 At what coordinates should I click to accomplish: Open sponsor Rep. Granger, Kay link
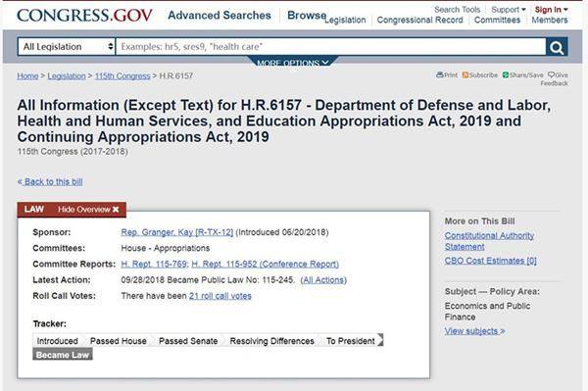pos(177,232)
